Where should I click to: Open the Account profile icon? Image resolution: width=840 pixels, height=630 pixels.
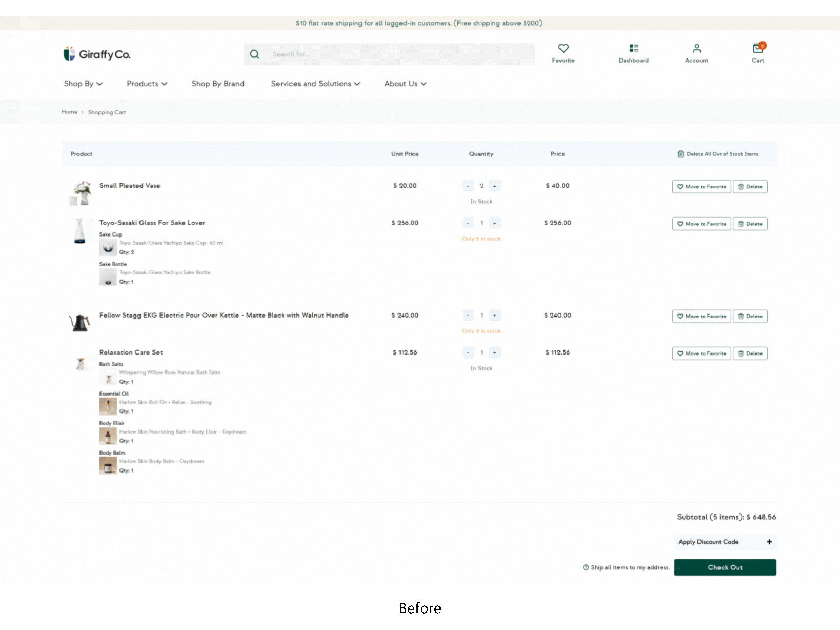coord(696,48)
